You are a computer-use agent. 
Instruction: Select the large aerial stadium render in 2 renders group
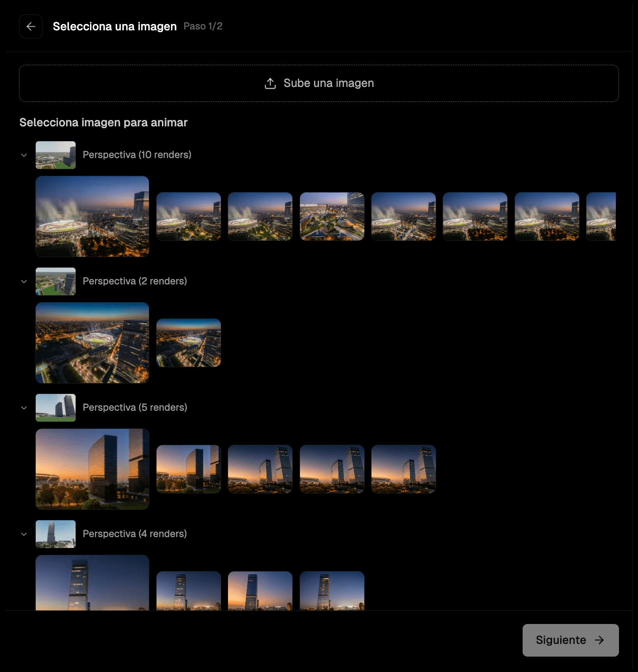pyautogui.click(x=92, y=343)
